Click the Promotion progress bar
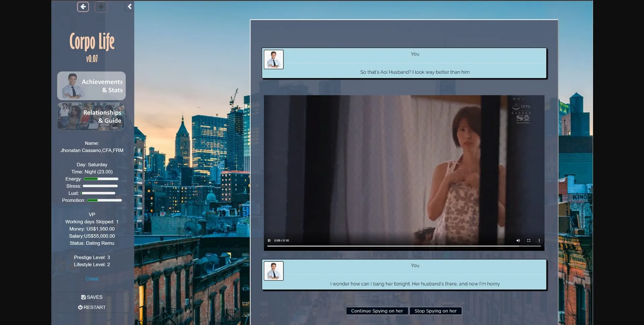Image resolution: width=644 pixels, height=325 pixels. (x=104, y=200)
